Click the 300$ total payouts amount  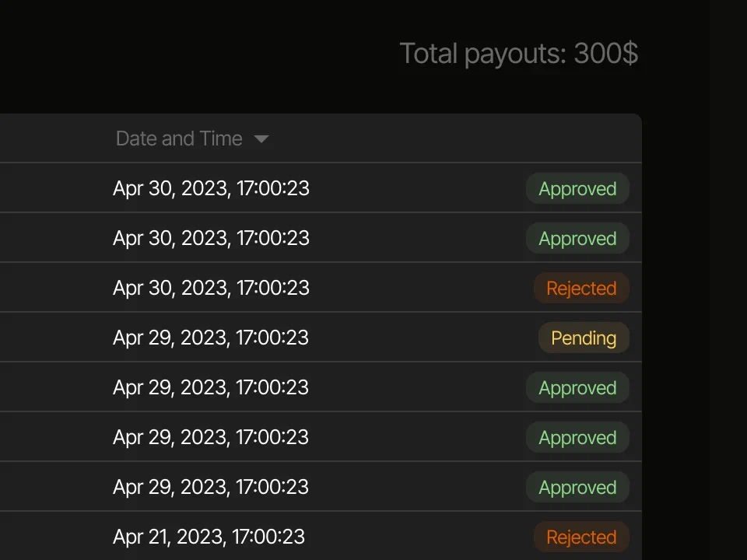click(x=605, y=54)
